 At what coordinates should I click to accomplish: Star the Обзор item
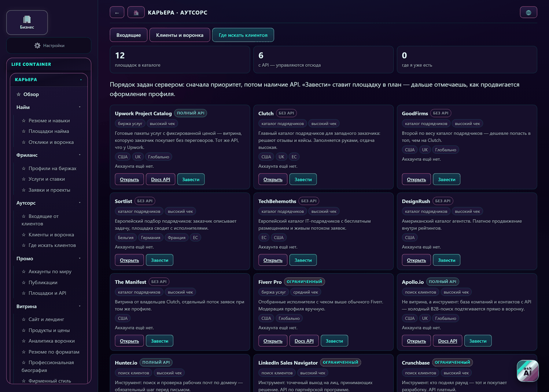[x=18, y=95]
